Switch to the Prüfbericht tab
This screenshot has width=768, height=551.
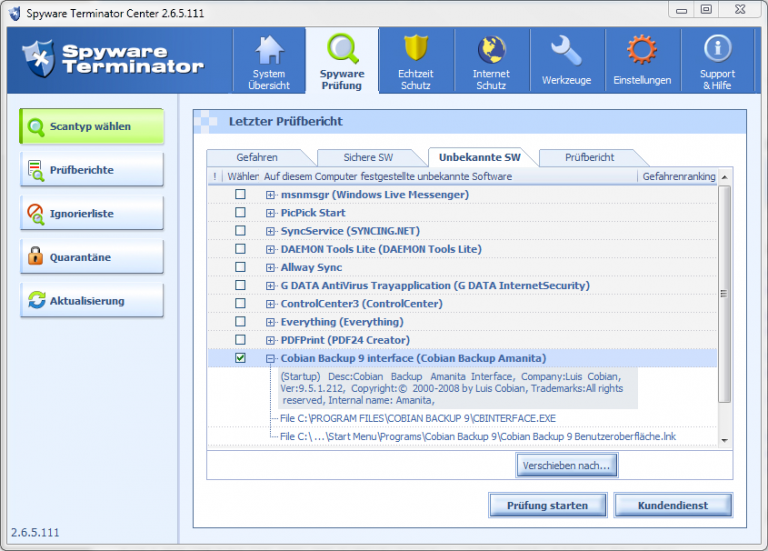tap(590, 158)
